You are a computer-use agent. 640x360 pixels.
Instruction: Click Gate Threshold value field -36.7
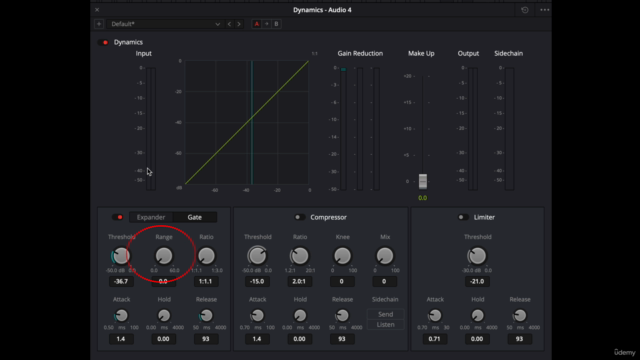121,281
